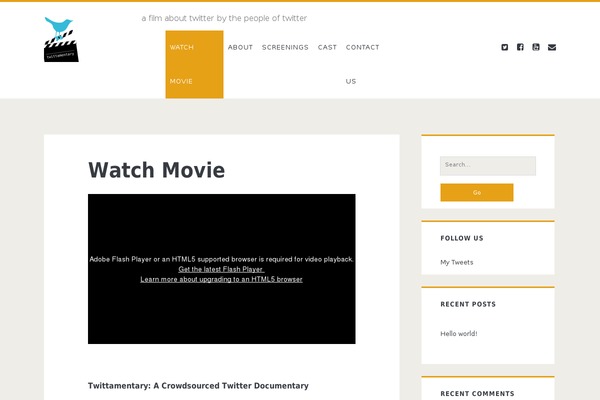Click 'Twittamentary: A Crowdsourced Twitter Documentary' text
The height and width of the screenshot is (400, 600).
[x=198, y=386]
